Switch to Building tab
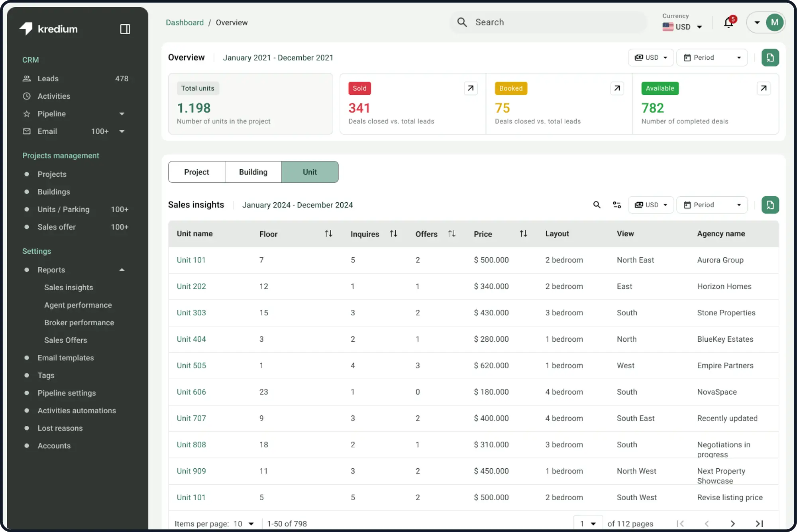This screenshot has height=532, width=797. click(x=253, y=172)
